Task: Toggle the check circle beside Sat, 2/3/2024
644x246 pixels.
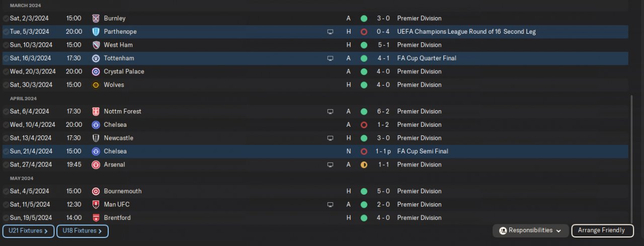Action: pos(6,19)
